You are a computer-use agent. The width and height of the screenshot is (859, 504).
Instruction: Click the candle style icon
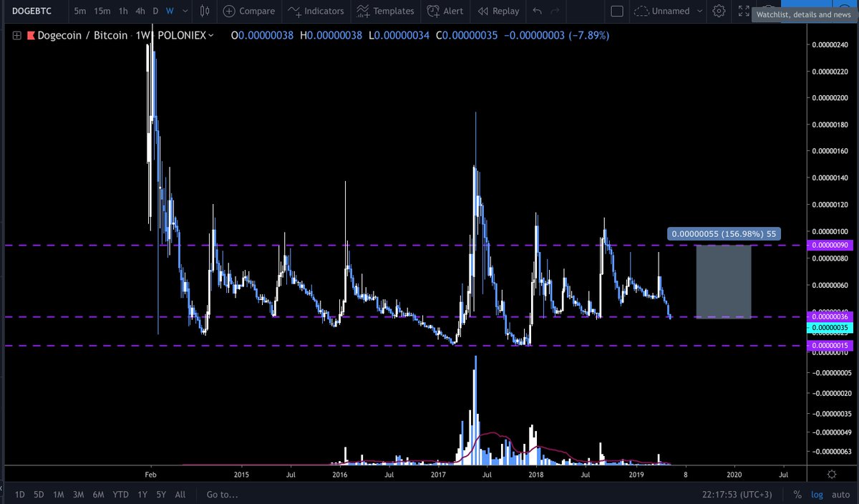pyautogui.click(x=204, y=11)
